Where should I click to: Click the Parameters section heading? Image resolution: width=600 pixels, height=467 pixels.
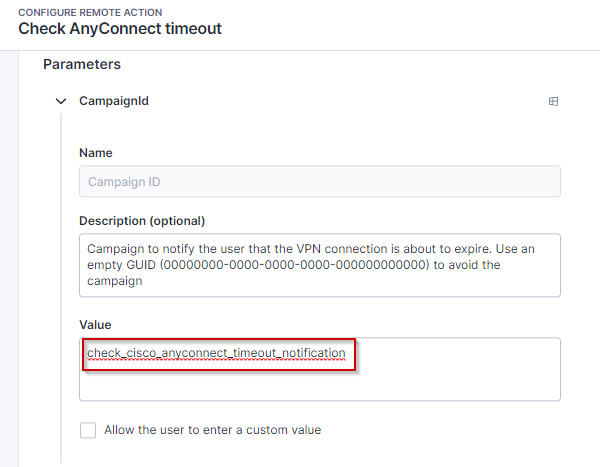click(82, 64)
